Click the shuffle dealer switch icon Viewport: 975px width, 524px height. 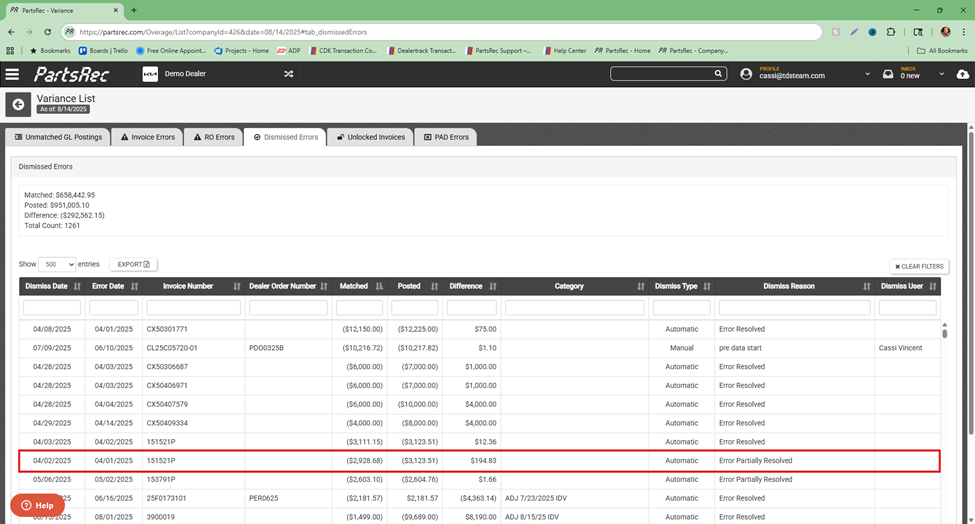(289, 74)
